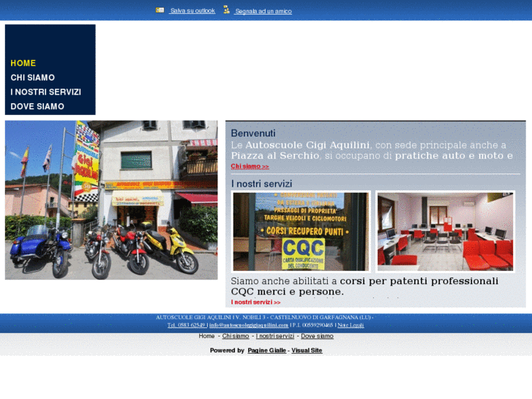The height and width of the screenshot is (399, 532).
Task: Open I nostri servizi in bottom footer navigation
Action: tap(275, 336)
